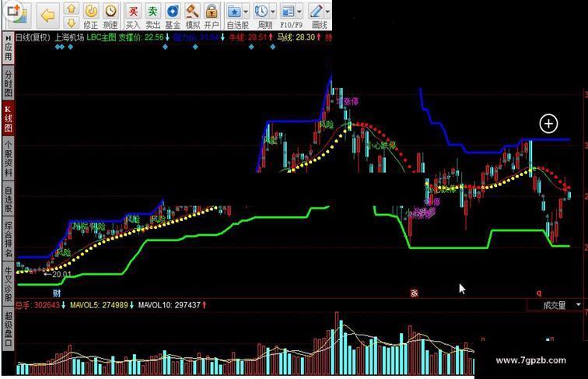Switch to the 分时图 sidebar tab
The height and width of the screenshot is (379, 588).
9,82
